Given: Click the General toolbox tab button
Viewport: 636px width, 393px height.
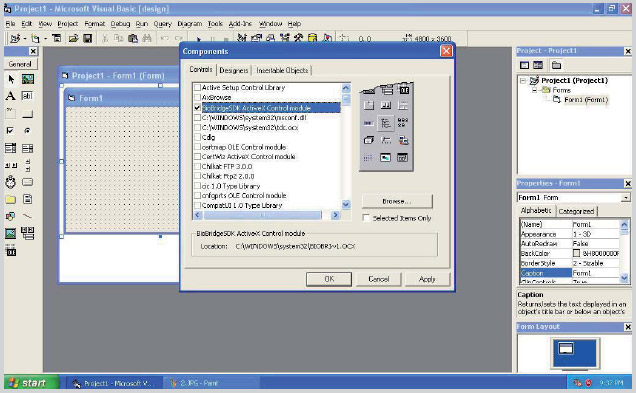Looking at the screenshot, I should (20, 64).
